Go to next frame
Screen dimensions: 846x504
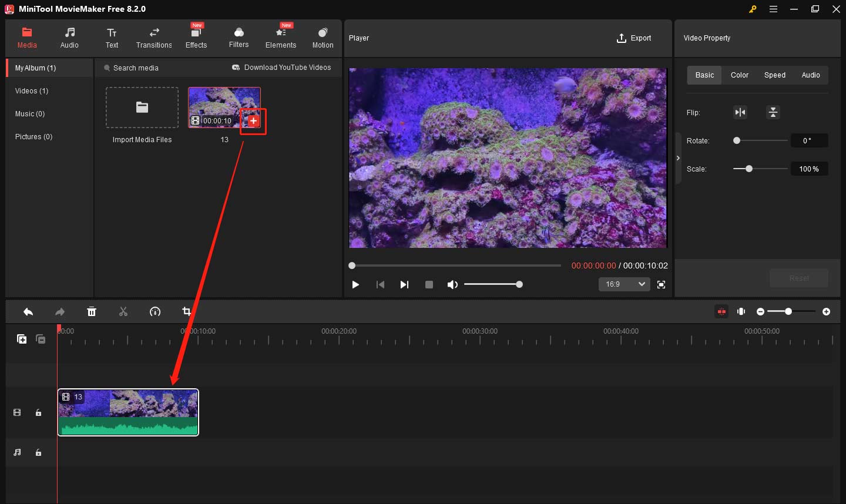tap(404, 284)
